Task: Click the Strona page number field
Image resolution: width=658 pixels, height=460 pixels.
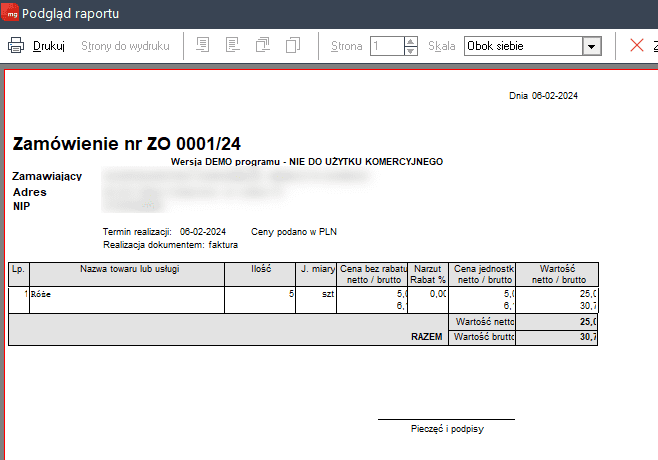Action: [385, 46]
